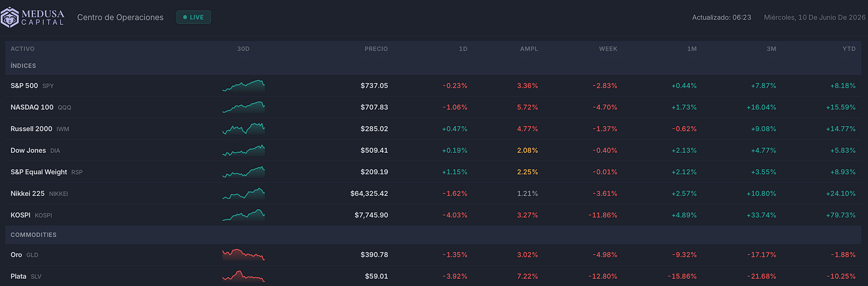Image resolution: width=868 pixels, height=286 pixels.
Task: Select the Dow Jones asset name
Action: pos(28,150)
